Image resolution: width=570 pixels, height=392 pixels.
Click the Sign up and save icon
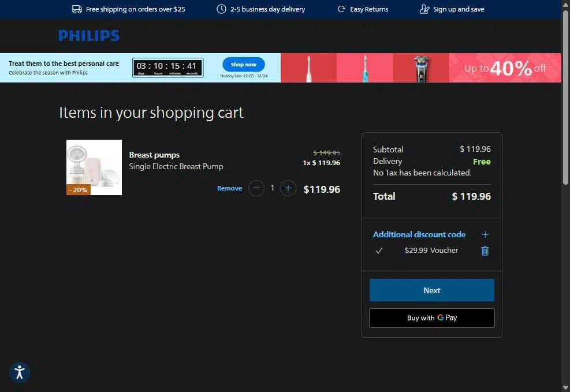click(424, 9)
